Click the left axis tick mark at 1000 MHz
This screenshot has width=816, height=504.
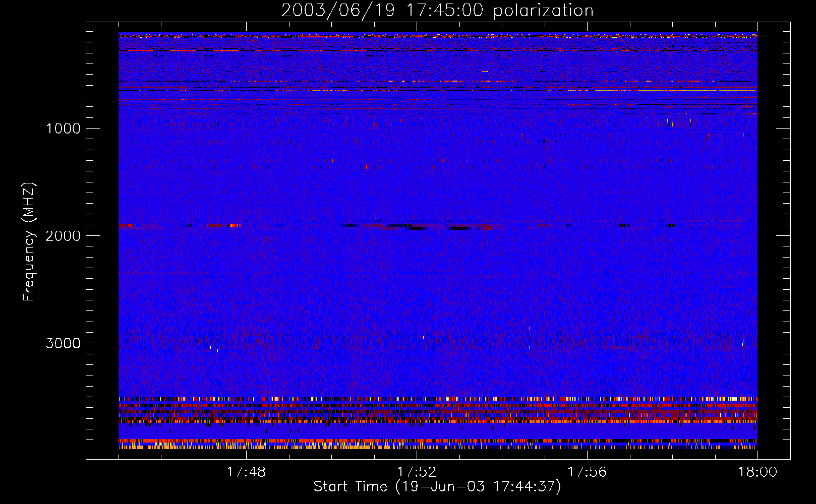[91, 128]
